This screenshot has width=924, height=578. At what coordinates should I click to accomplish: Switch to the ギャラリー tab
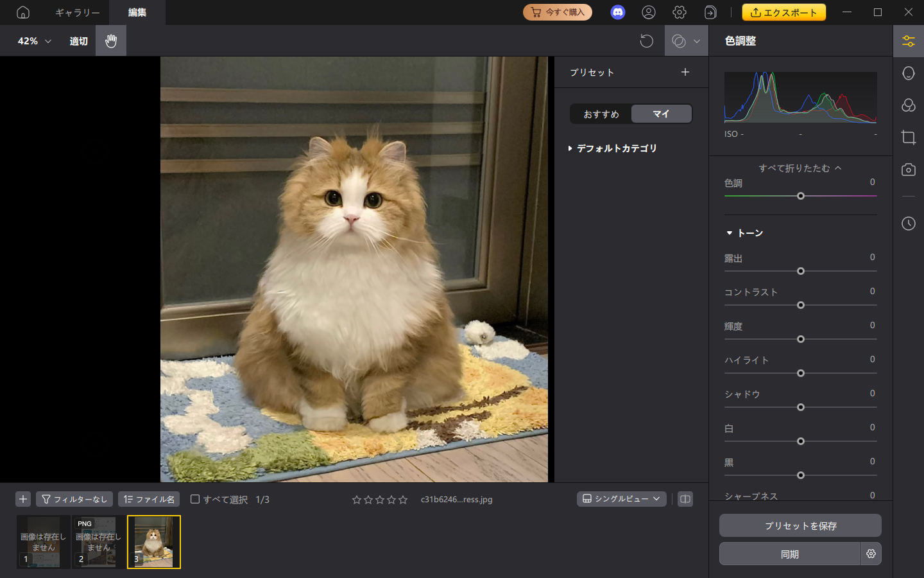click(x=76, y=12)
